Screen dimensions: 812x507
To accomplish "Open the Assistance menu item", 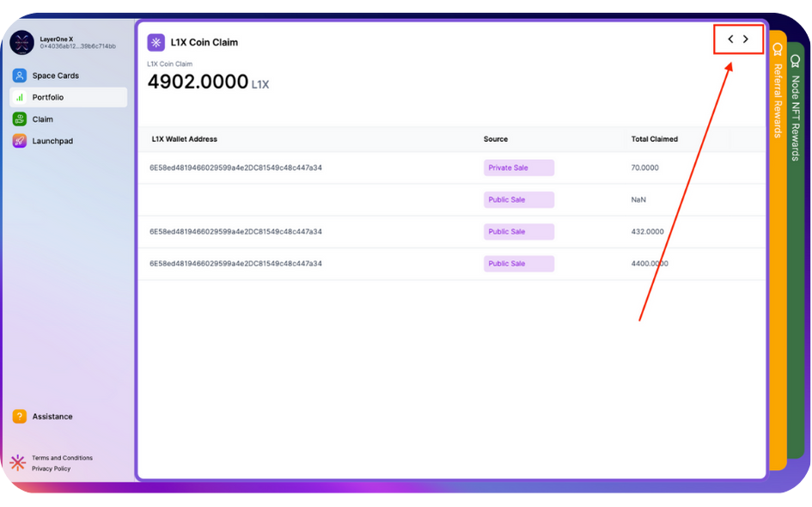I will [69, 417].
